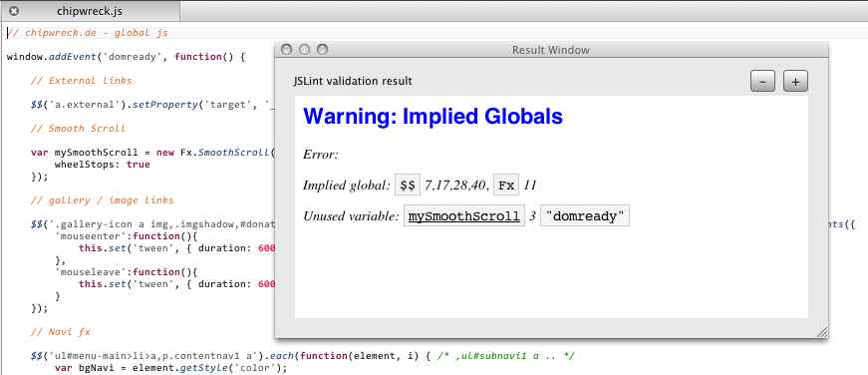The image size is (868, 375).
Task: Click the yellow minimize button of the Result Window
Action: click(x=304, y=50)
